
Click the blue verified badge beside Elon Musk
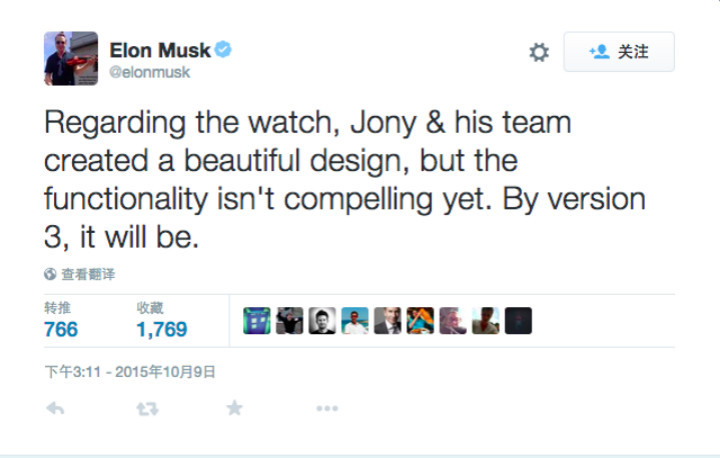[224, 50]
